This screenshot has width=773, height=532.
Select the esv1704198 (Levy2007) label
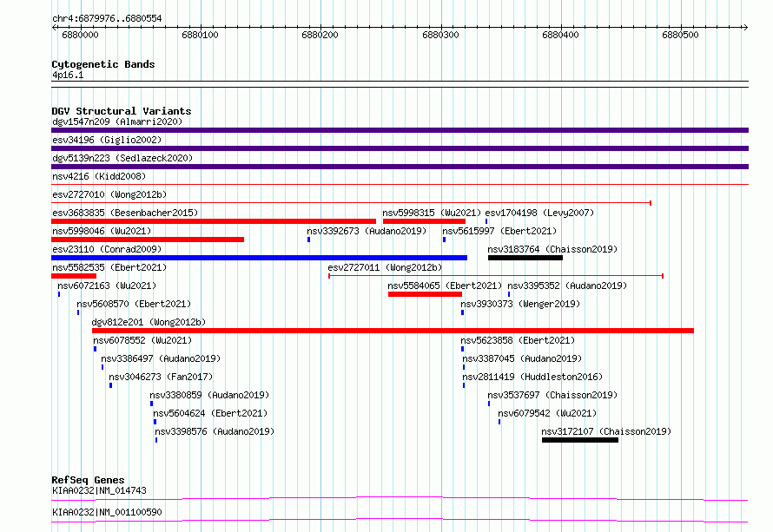click(540, 213)
